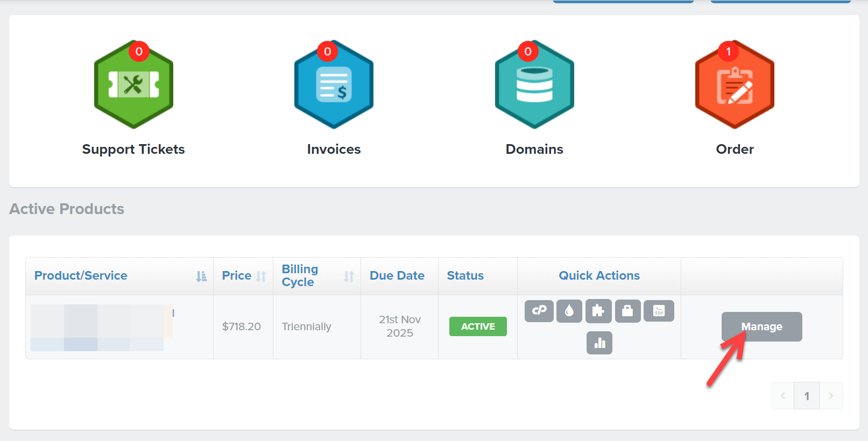The width and height of the screenshot is (868, 441).
Task: Click the water drop quick action icon
Action: click(x=569, y=311)
